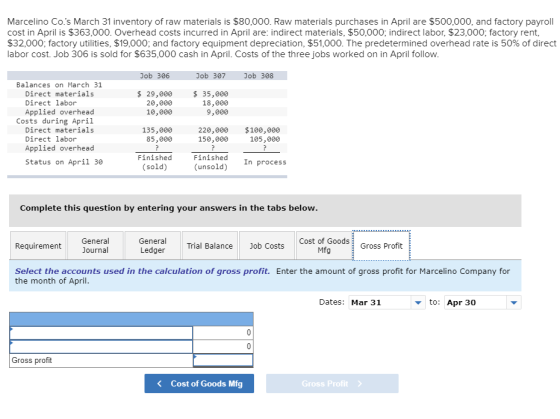This screenshot has height=419, width=560.
Task: Open the Job Costs tab
Action: coord(267,246)
